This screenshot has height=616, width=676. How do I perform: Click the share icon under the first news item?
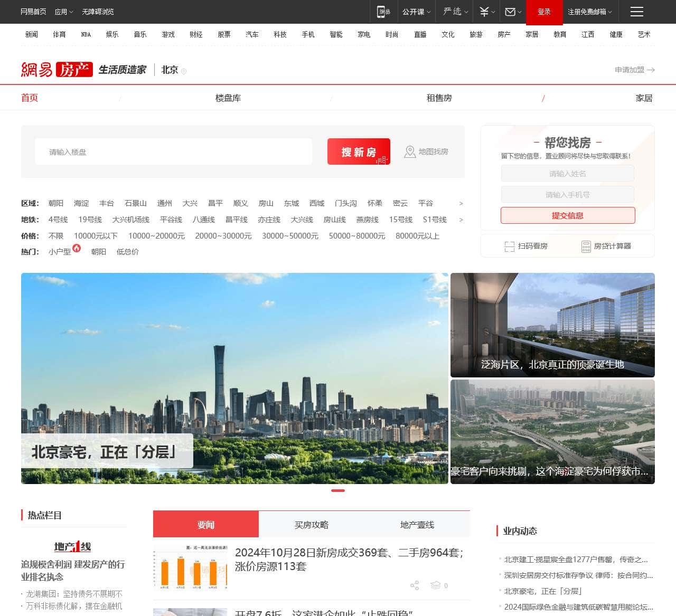(x=415, y=585)
